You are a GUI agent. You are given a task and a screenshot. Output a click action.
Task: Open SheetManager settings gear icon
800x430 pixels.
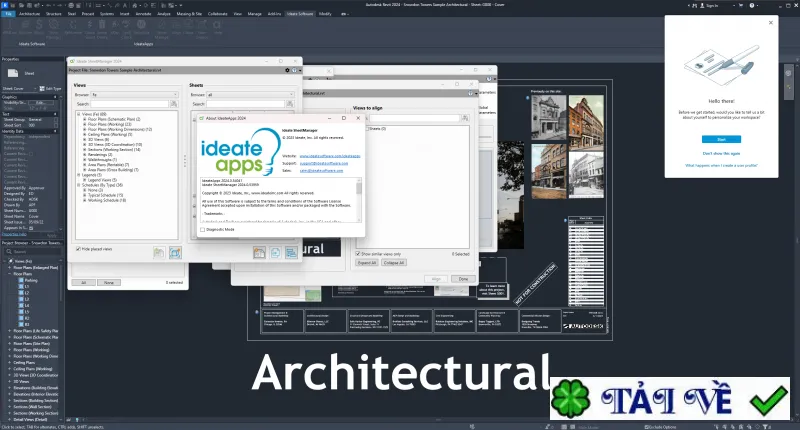click(287, 70)
